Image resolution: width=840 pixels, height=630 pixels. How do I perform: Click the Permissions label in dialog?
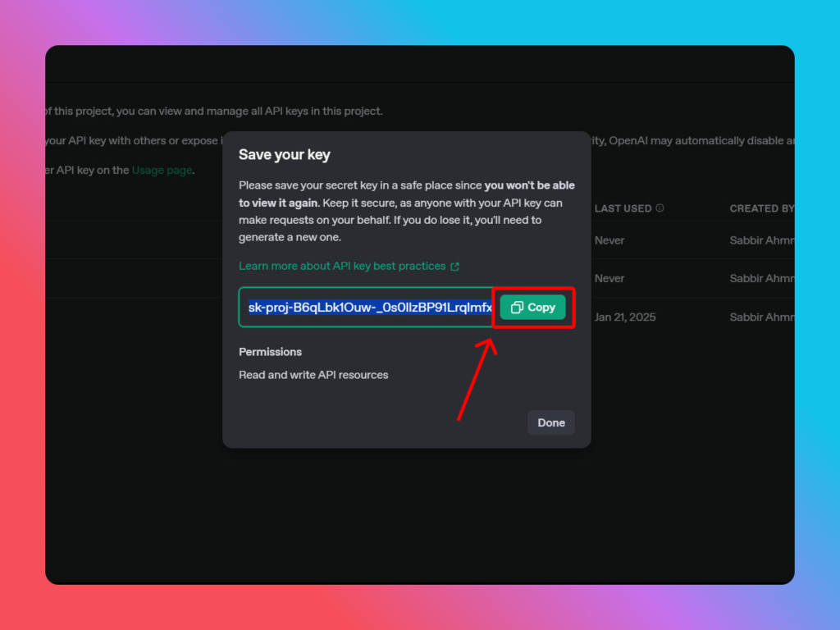click(270, 352)
